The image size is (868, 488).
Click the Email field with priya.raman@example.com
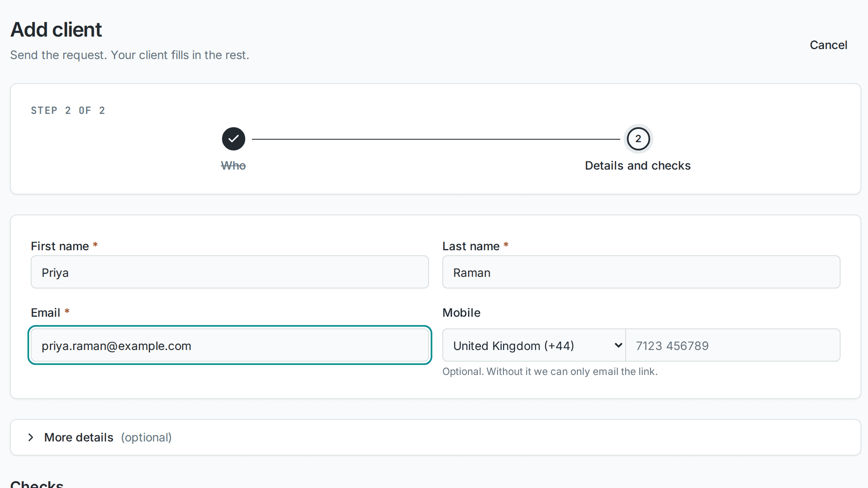[x=230, y=345]
